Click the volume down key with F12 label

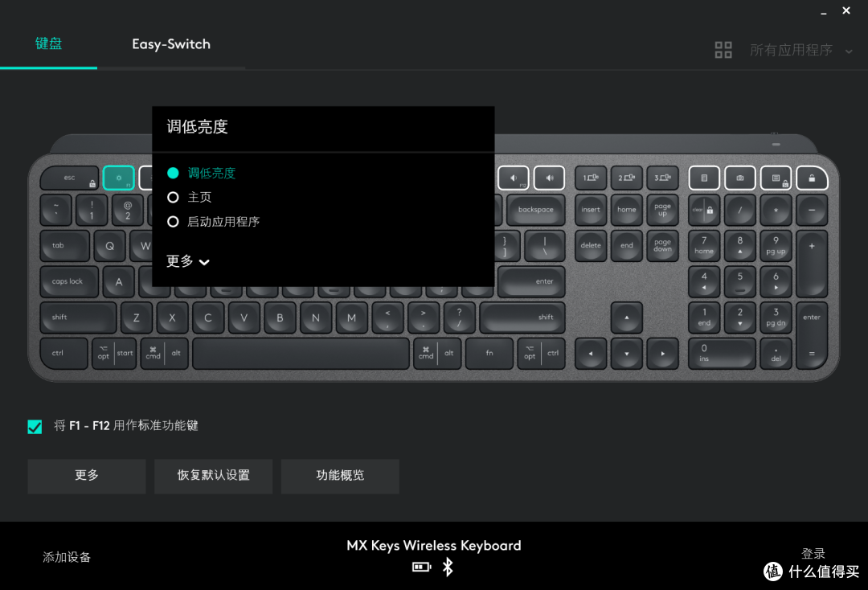click(514, 178)
